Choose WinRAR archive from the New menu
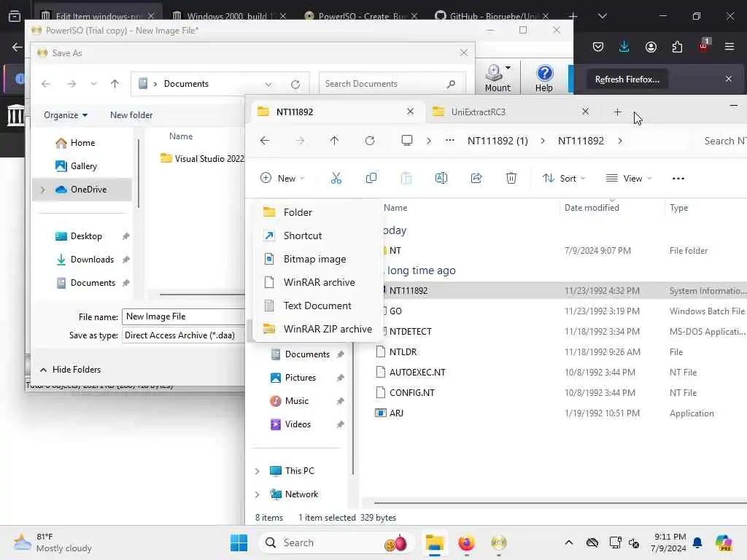This screenshot has height=560, width=747. click(318, 282)
